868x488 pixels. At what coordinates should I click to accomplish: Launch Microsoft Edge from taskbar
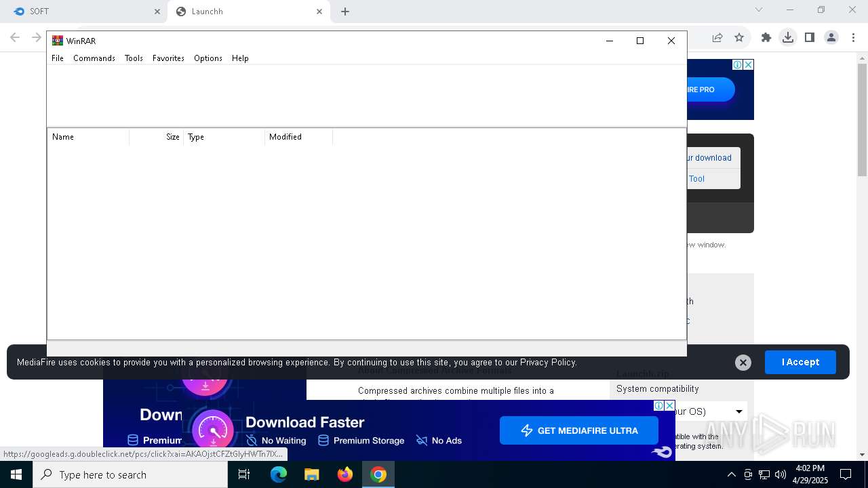(x=279, y=474)
